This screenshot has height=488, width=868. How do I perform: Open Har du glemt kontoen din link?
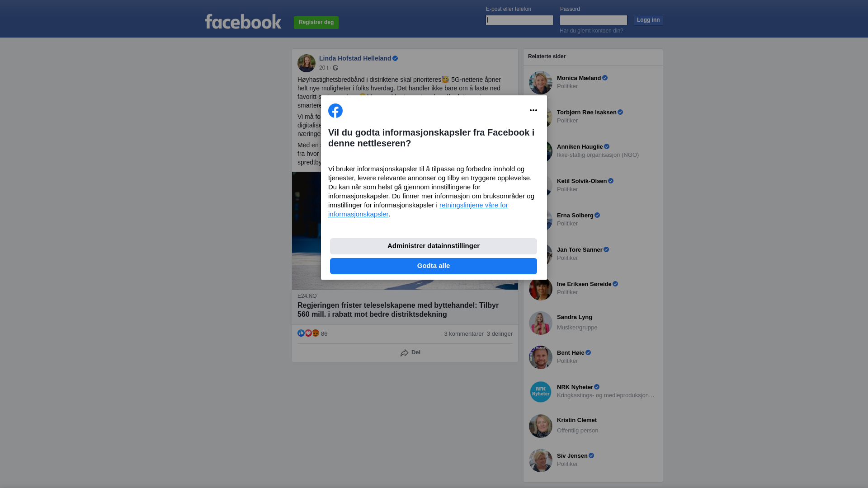coord(591,31)
